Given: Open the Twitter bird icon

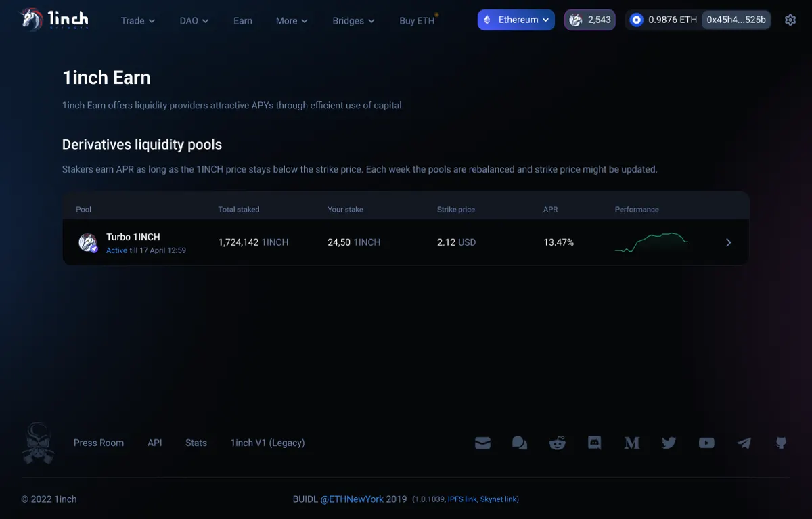Looking at the screenshot, I should (x=669, y=443).
